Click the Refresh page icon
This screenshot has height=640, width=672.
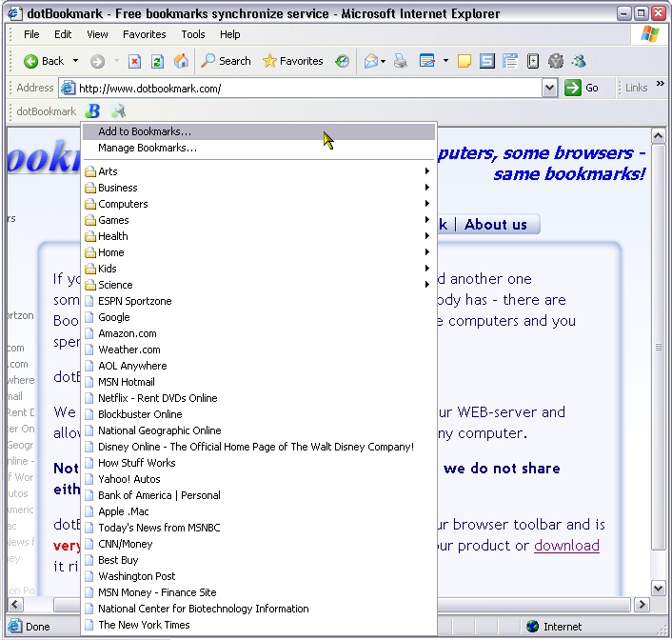tap(157, 61)
